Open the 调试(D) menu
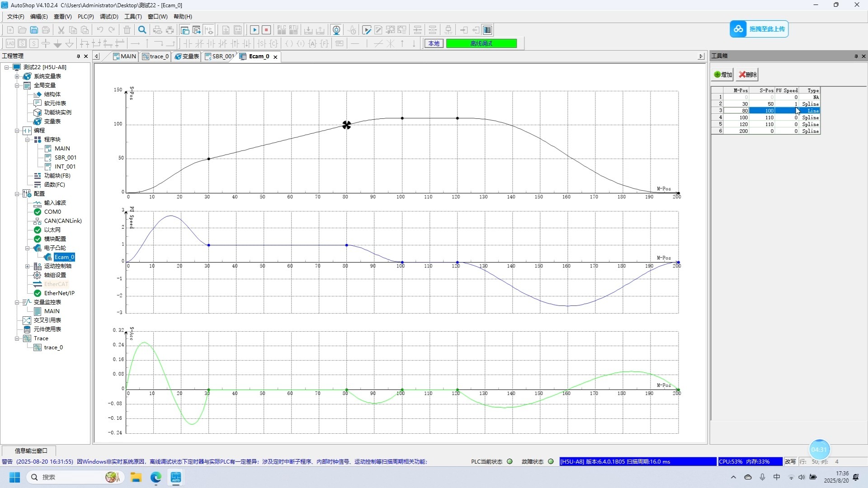Screen dimensions: 868x488 (x=109, y=16)
